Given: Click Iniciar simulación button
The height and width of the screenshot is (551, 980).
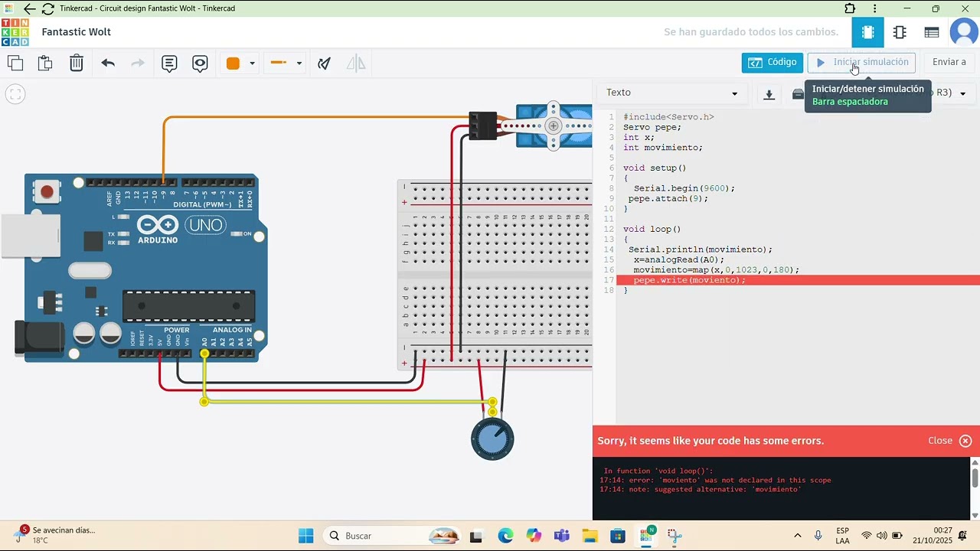Looking at the screenshot, I should click(x=861, y=63).
